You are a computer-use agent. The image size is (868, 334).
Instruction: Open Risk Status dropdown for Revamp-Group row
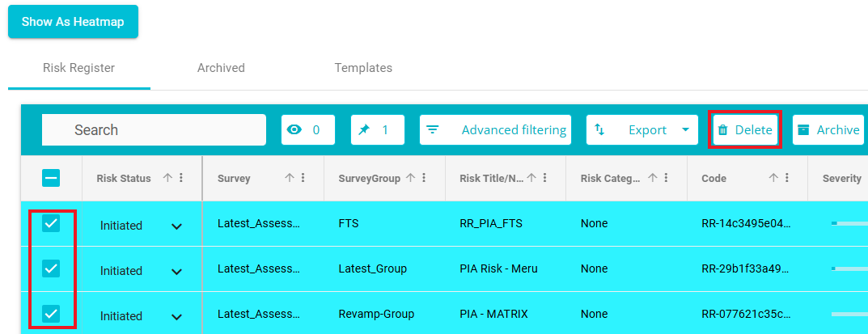point(176,316)
